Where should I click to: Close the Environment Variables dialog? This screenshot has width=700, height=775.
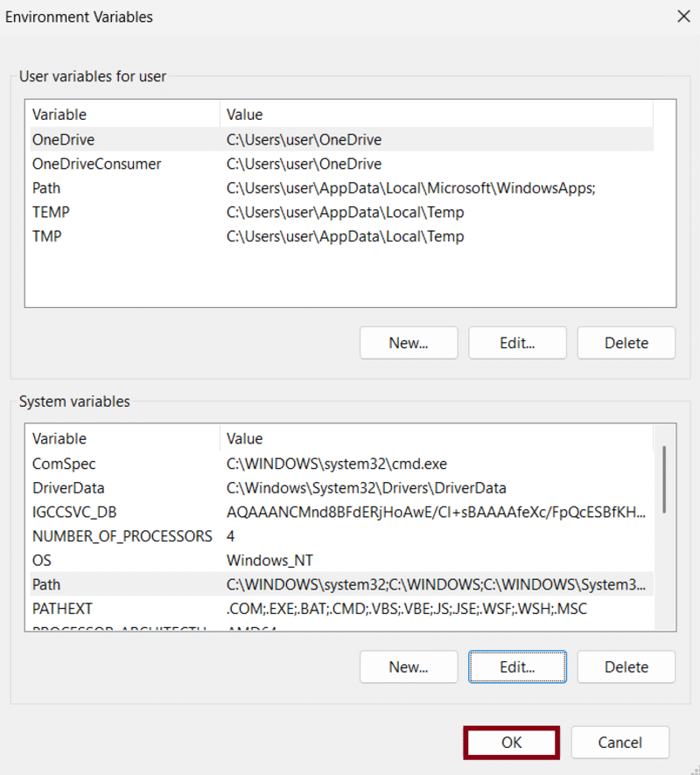tap(682, 16)
